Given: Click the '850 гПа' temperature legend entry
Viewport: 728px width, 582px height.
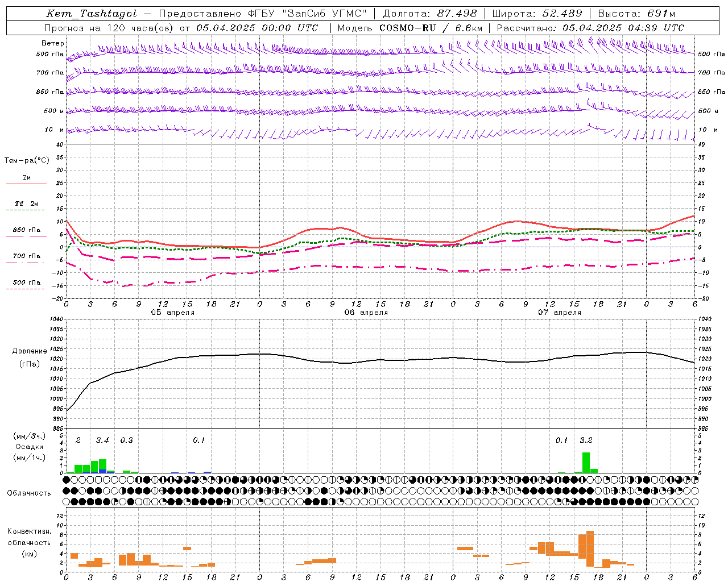Looking at the screenshot, I should coord(27,230).
